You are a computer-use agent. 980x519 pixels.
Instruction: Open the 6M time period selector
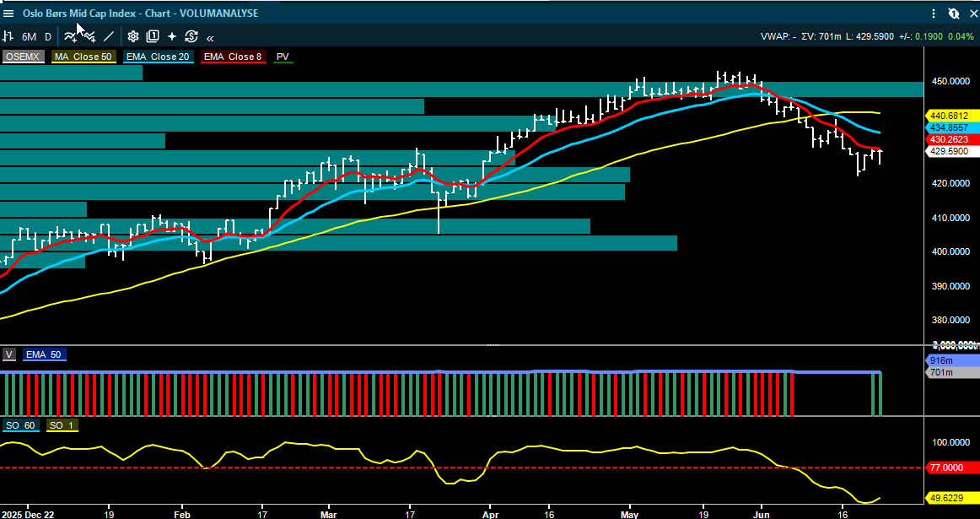click(29, 37)
